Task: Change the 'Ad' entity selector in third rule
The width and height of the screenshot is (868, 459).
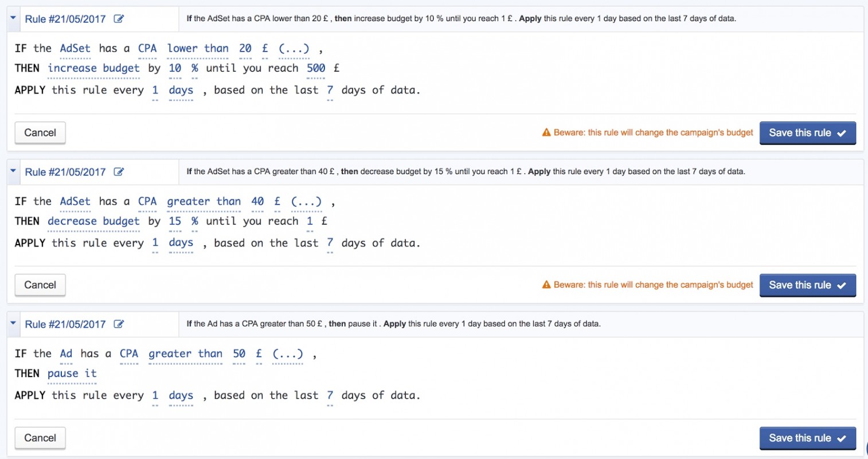Action: 66,355
